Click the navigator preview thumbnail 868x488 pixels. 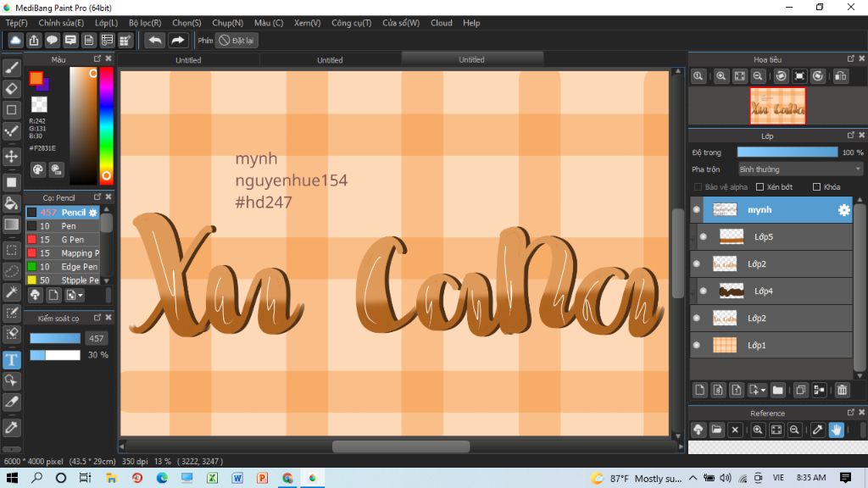point(777,106)
